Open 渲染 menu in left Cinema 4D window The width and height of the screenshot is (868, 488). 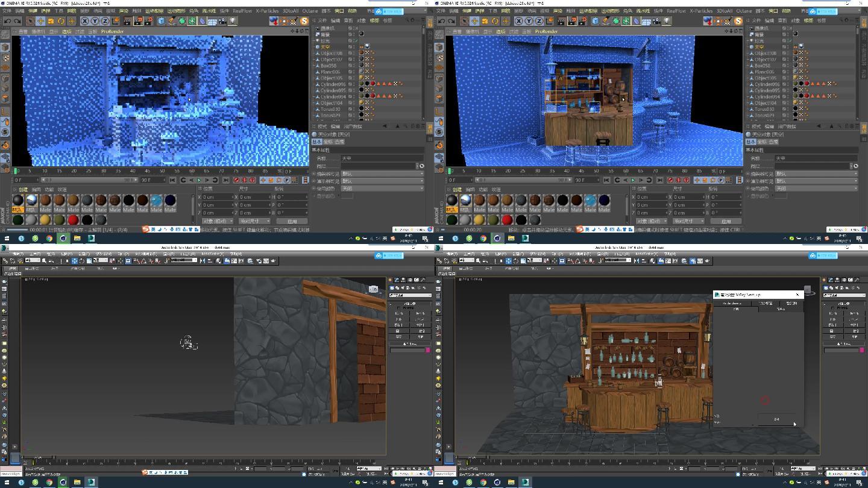pos(124,10)
